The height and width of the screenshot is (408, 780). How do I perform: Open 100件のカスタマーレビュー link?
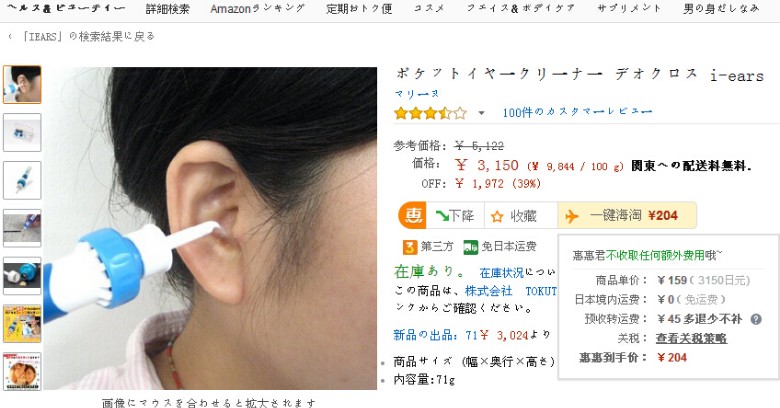click(577, 112)
